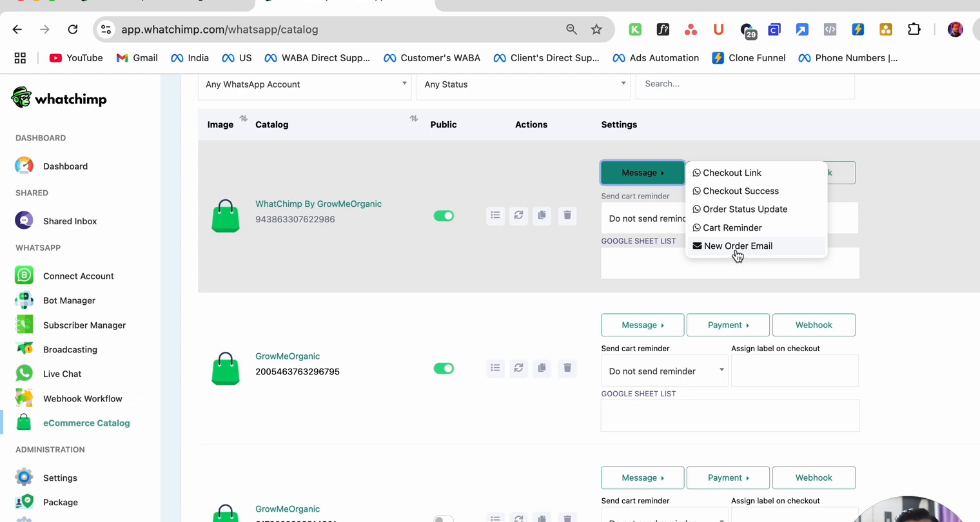This screenshot has height=522, width=980.
Task: Enable public toggle for third catalog row
Action: [444, 519]
